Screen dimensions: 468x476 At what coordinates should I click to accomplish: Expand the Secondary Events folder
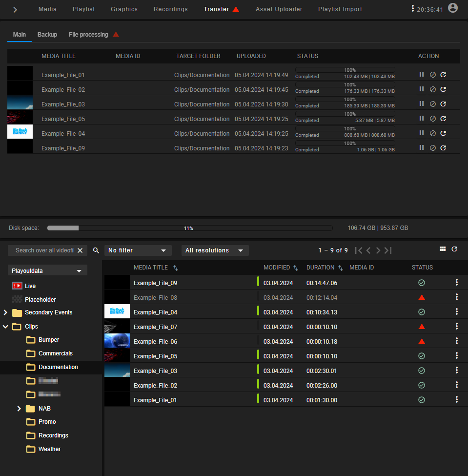tap(5, 312)
